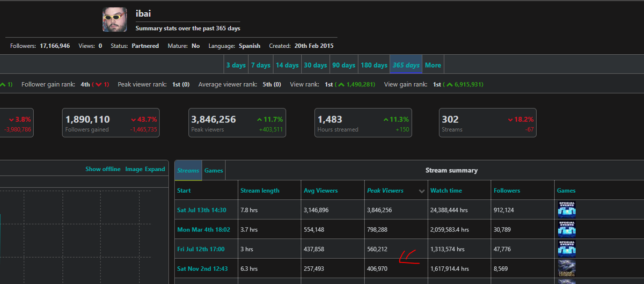The width and height of the screenshot is (644, 284).
Task: Click the Followers gained stat card
Action: (x=111, y=123)
